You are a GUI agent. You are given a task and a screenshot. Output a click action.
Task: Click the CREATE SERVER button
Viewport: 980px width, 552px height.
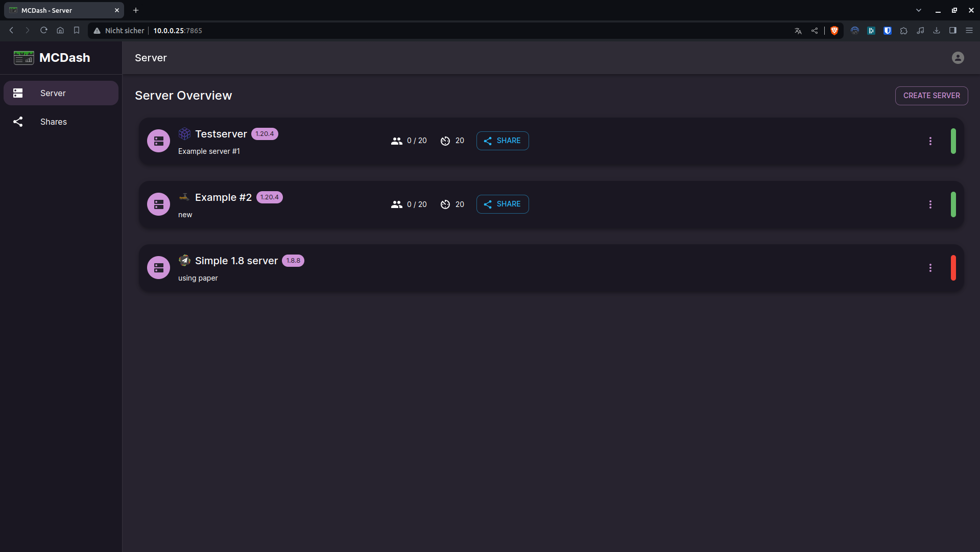pos(931,96)
